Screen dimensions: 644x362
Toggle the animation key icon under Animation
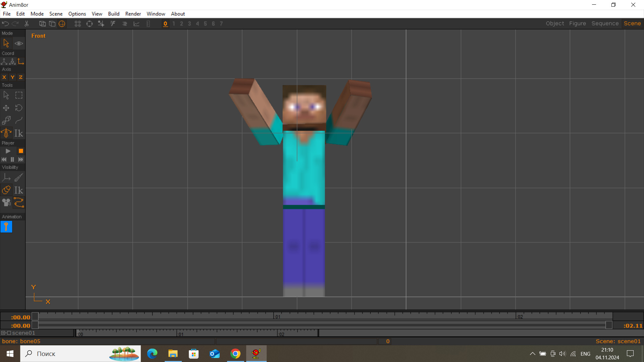pyautogui.click(x=6, y=227)
